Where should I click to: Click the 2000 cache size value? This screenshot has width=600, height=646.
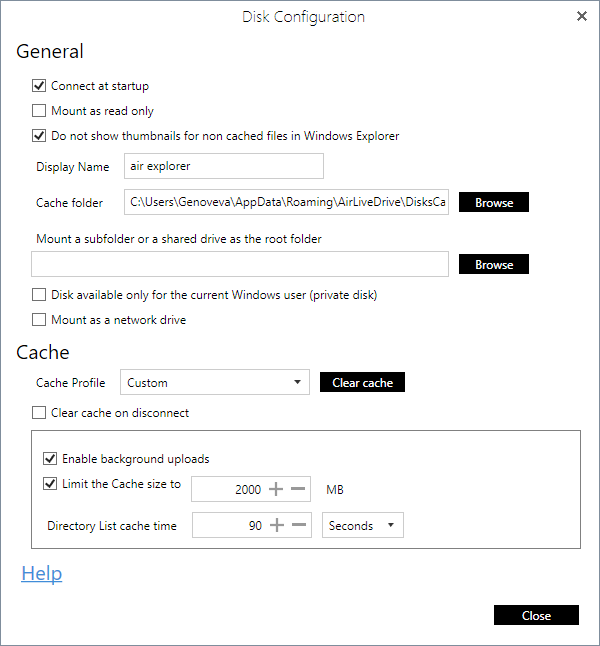point(248,489)
